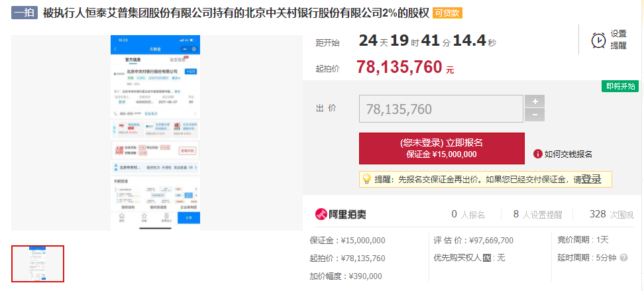Click the 登录 link in the reminder
This screenshot has height=291, width=644.
(592, 179)
